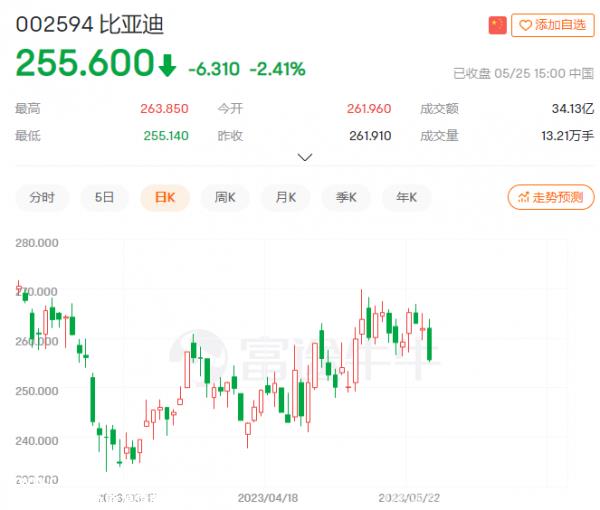This screenshot has height=510, width=600.
Task: Click the 成交额 label
Action: coord(439,109)
